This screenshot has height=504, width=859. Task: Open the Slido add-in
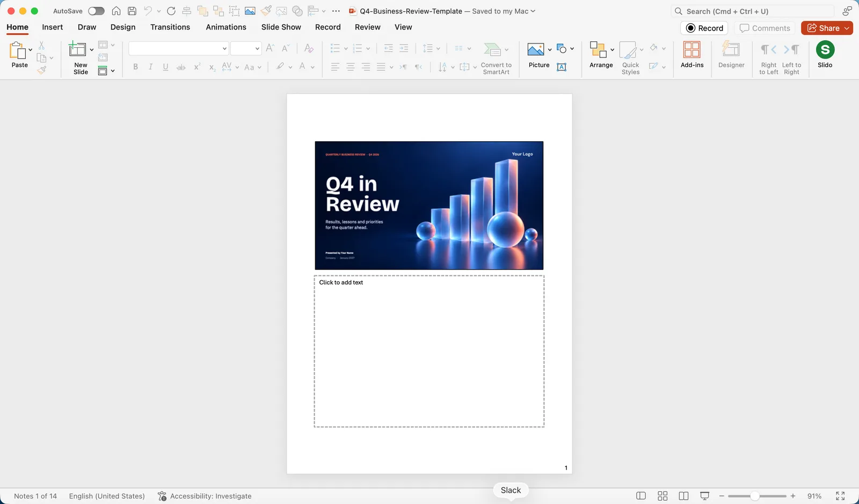825,55
